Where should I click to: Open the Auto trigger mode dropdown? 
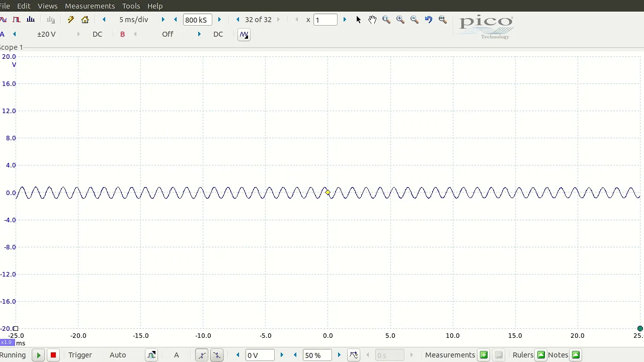tap(118, 355)
